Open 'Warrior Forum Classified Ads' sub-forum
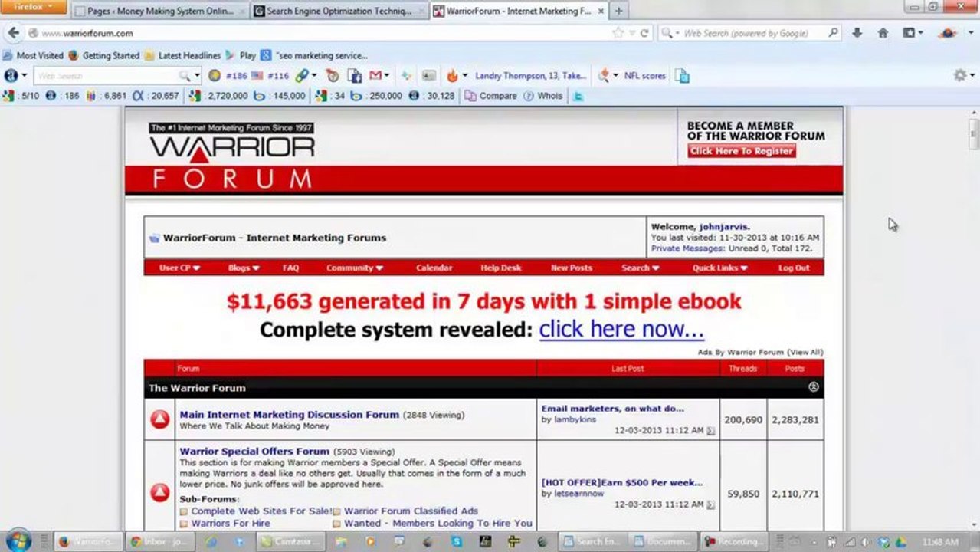980x552 pixels. pos(411,511)
